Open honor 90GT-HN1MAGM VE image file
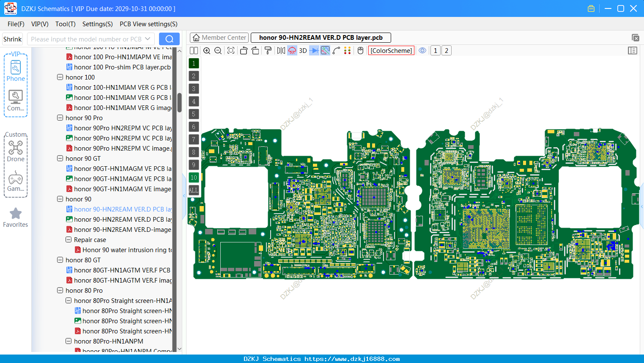Viewport: 644px width, 363px height. (119, 189)
